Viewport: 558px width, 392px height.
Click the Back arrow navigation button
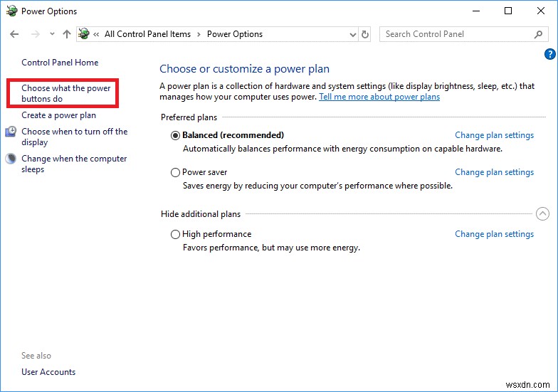(14, 34)
